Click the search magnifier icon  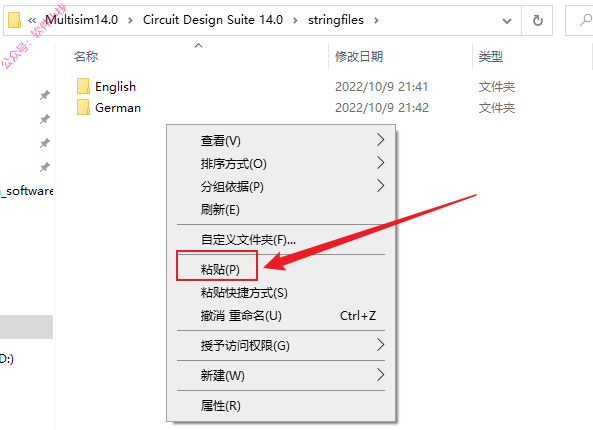pyautogui.click(x=586, y=20)
